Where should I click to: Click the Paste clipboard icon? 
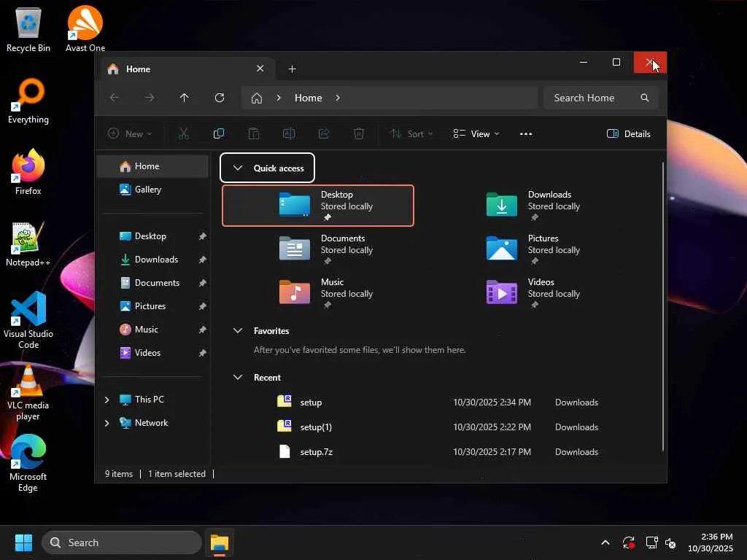[254, 134]
